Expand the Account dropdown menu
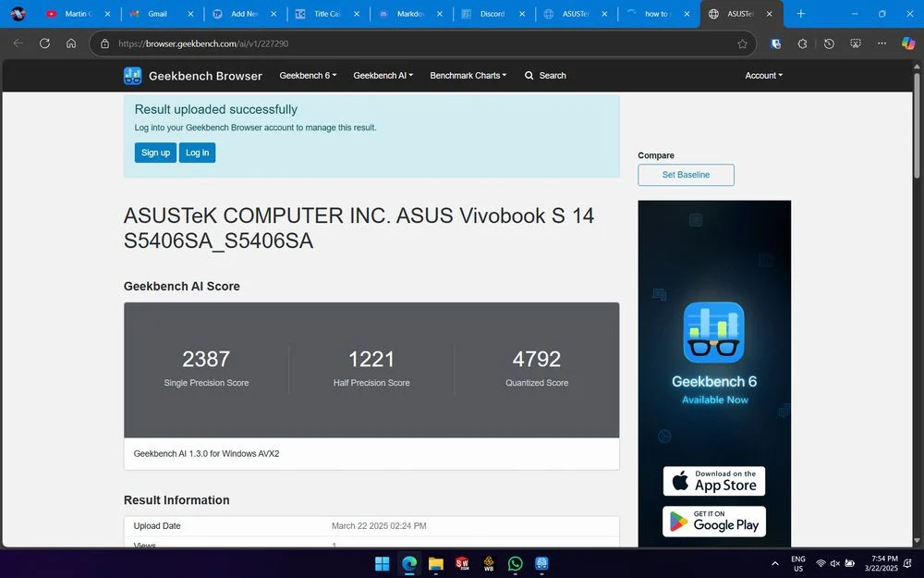This screenshot has height=578, width=924. coord(764,76)
